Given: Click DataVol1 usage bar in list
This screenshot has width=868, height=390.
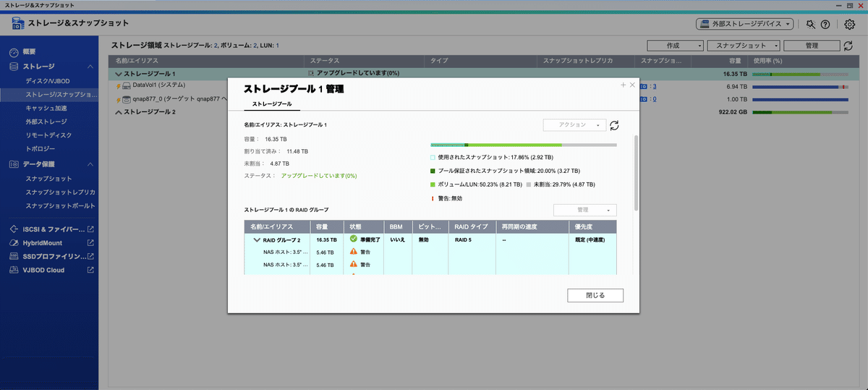Looking at the screenshot, I should pyautogui.click(x=800, y=86).
